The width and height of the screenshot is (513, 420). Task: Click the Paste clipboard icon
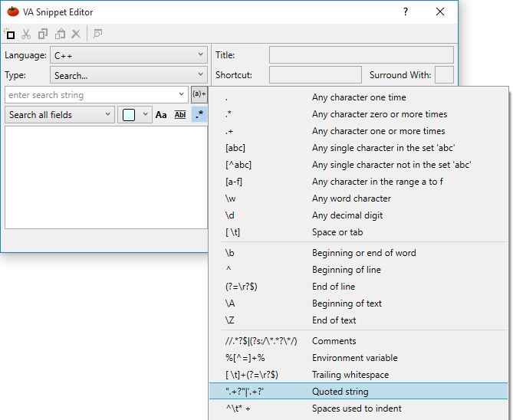[x=60, y=34]
